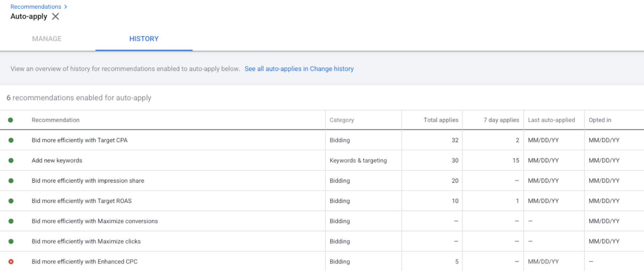Click the breadcrumb chevron next to Recommendations
Screen dimensions: 644x271
tap(66, 7)
